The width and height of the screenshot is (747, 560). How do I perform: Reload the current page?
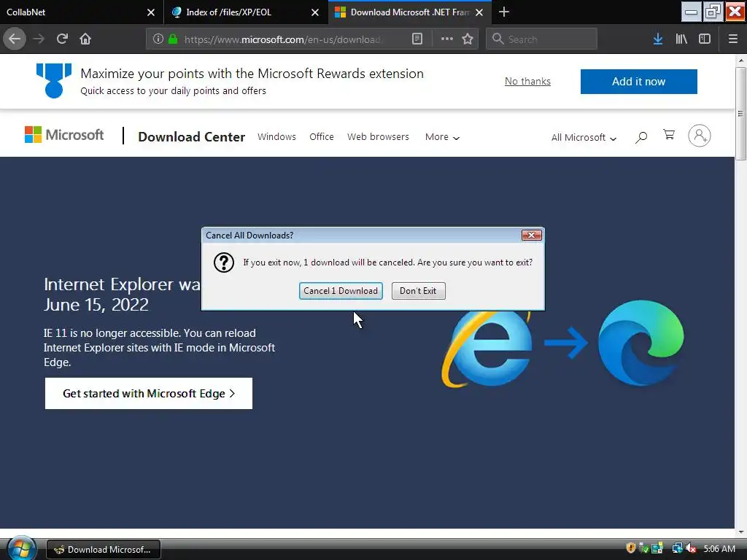(x=62, y=39)
